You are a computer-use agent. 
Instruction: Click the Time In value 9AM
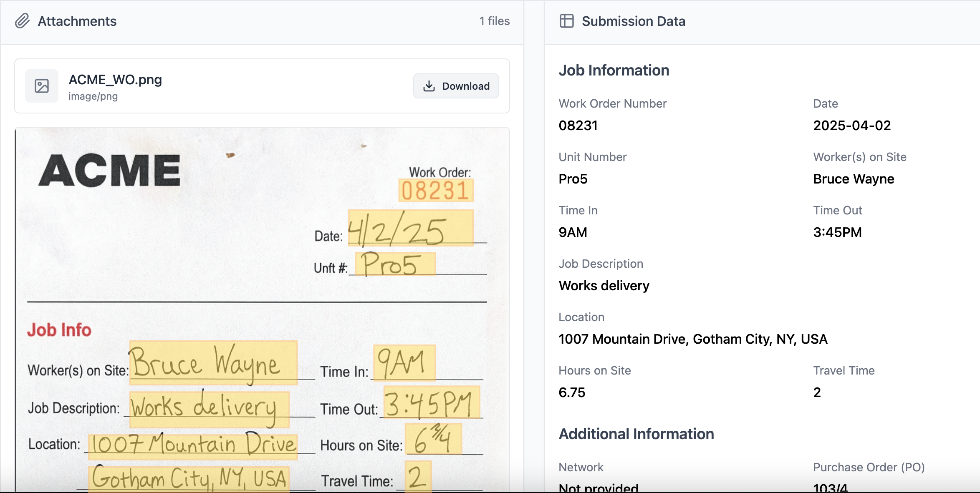(x=573, y=232)
